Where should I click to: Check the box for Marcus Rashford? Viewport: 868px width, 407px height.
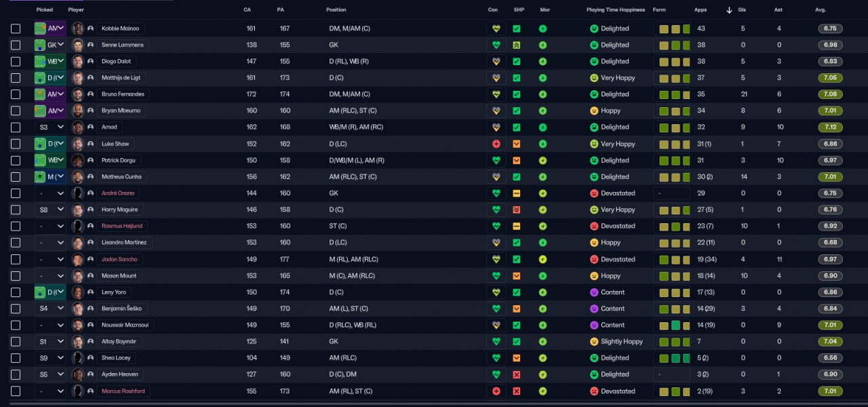[x=16, y=391]
